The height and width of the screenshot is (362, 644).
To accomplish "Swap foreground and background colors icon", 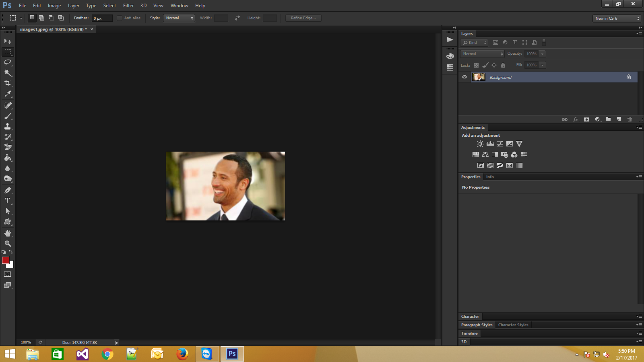I will [11, 252].
